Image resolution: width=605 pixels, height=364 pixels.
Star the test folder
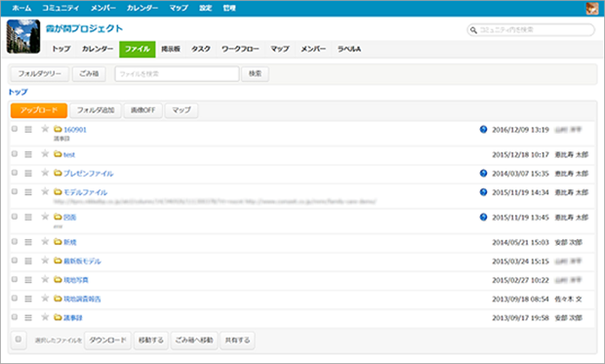tap(45, 154)
